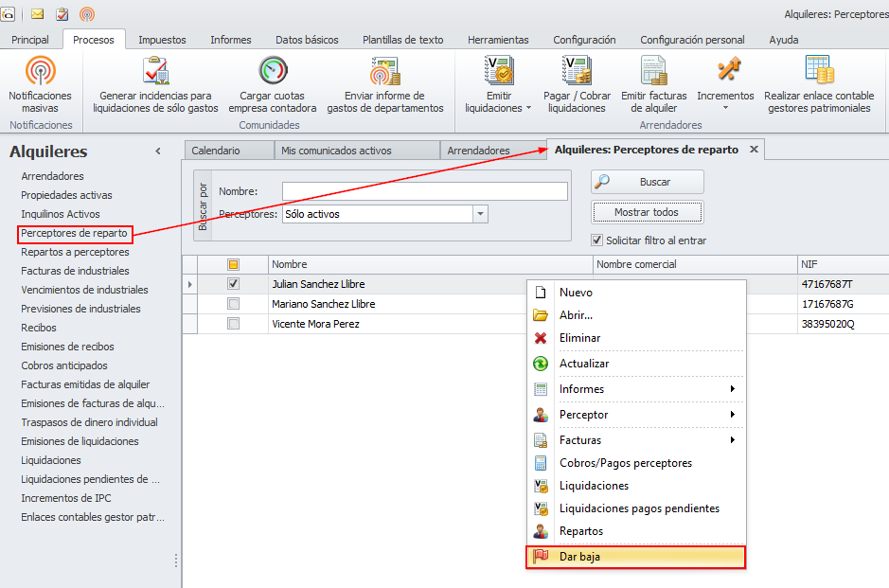Open the Perceptores filter dropdown
This screenshot has width=889, height=588.
click(480, 214)
